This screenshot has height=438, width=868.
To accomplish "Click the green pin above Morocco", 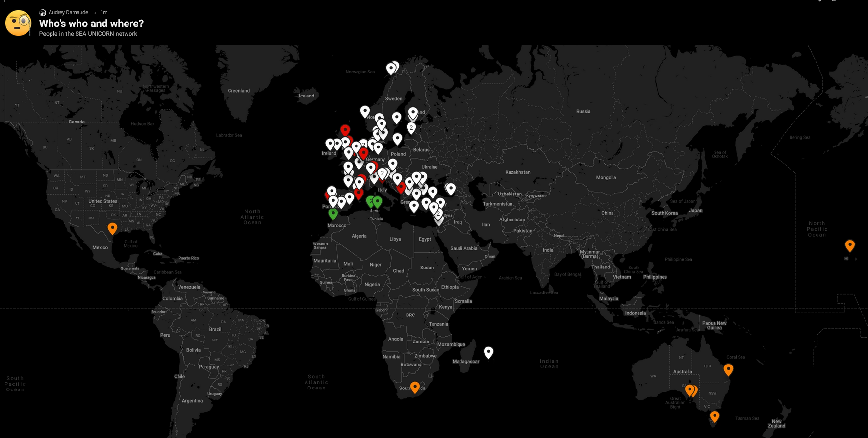I will click(x=333, y=214).
